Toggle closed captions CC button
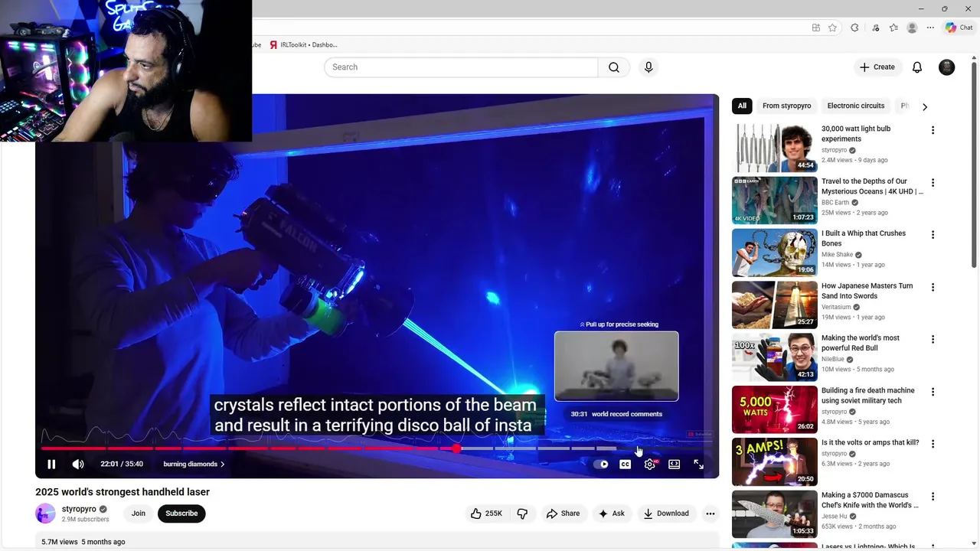 click(626, 464)
